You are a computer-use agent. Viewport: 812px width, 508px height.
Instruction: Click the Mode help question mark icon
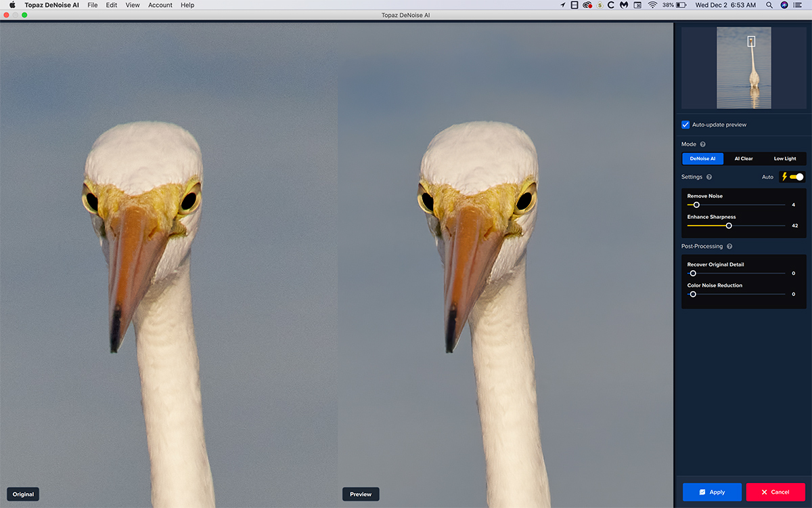[702, 144]
